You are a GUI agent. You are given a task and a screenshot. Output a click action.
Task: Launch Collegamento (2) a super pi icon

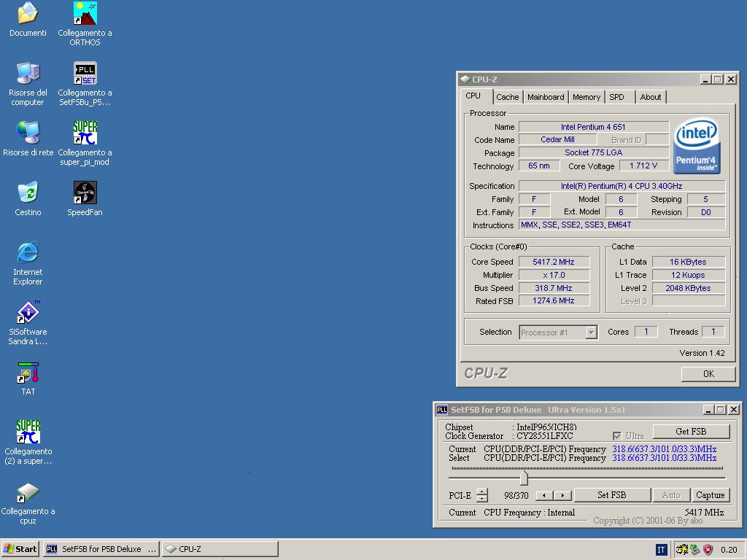pos(28,432)
